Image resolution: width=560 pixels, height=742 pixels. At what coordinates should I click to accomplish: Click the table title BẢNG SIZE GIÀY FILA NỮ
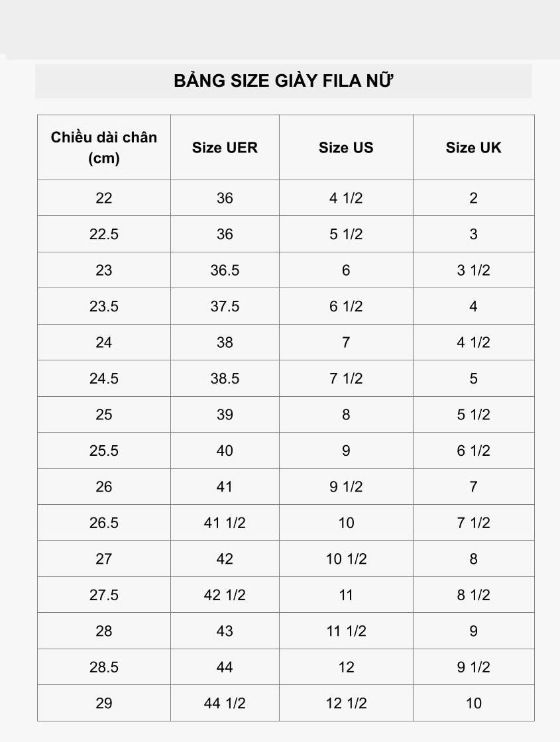click(x=283, y=81)
